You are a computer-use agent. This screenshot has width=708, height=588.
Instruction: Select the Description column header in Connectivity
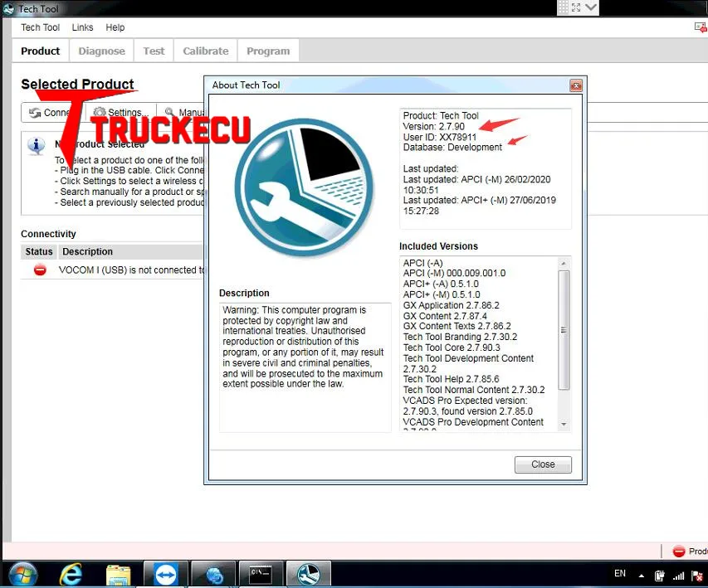[x=131, y=251]
